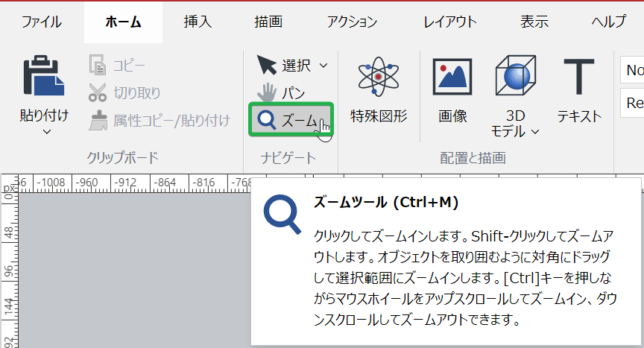
Task: Switch to the レイアウト tab
Action: coord(450,22)
